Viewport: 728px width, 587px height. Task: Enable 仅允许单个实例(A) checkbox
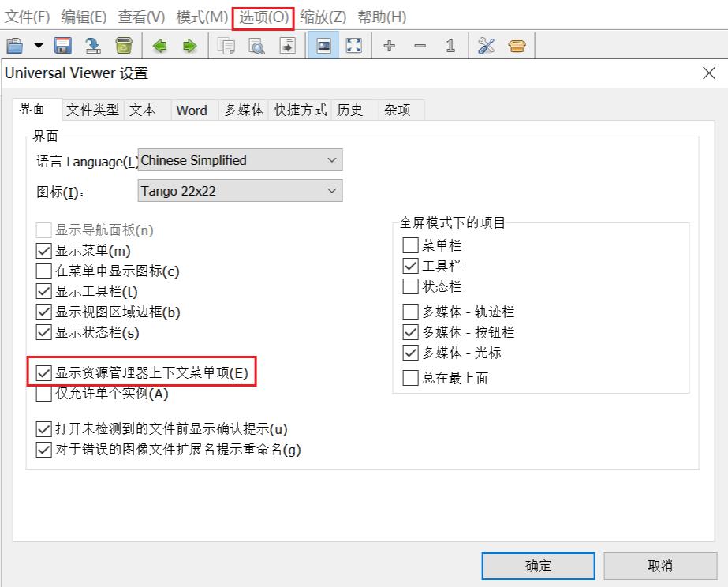point(43,394)
